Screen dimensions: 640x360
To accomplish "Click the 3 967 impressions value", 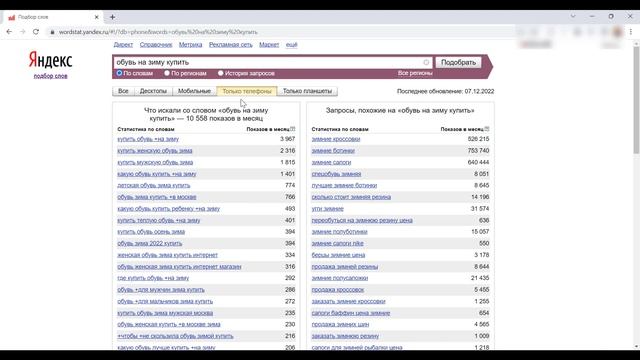I will 287,139.
